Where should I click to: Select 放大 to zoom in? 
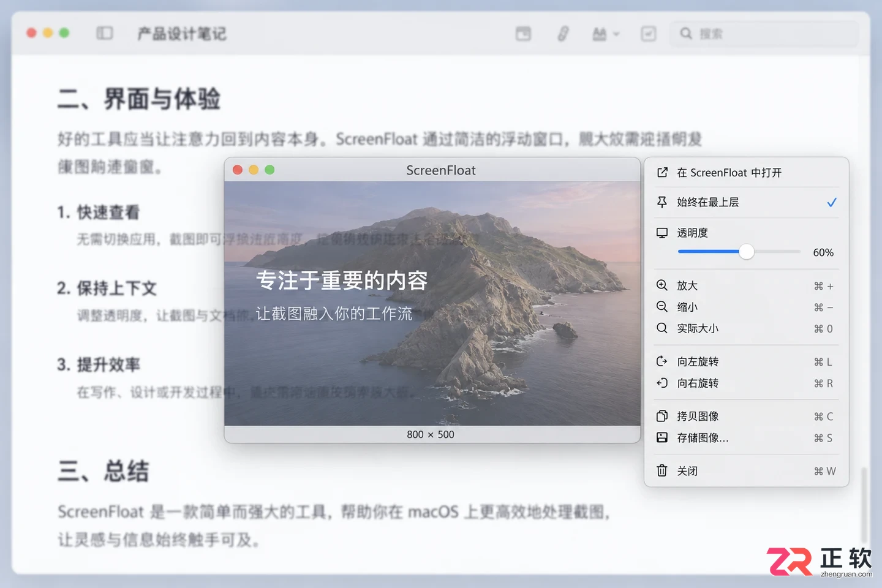747,286
